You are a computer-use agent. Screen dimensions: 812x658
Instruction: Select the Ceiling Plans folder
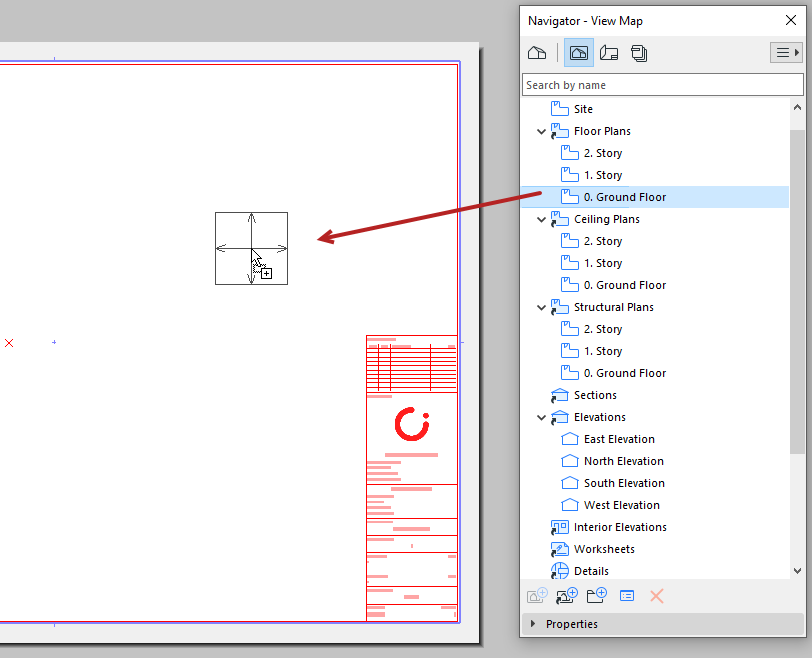tap(606, 220)
